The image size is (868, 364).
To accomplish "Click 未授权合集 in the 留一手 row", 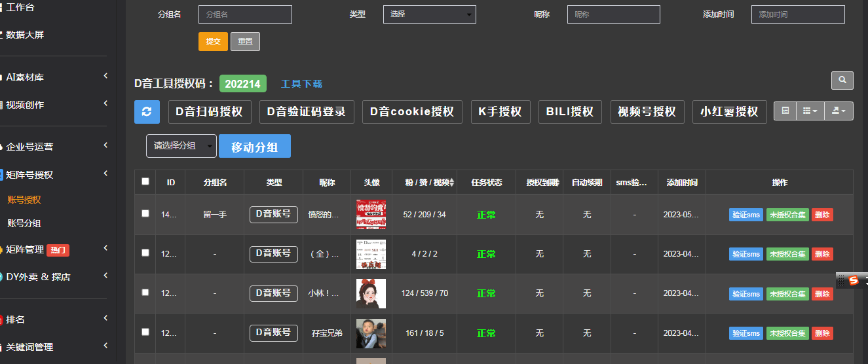I will [x=787, y=215].
